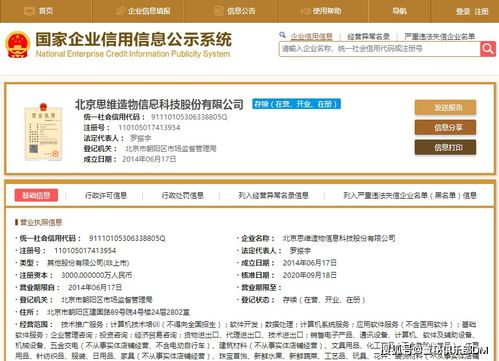499x361 pixels.
Task: Click the 营业执照信息 section heading
Action: click(x=41, y=222)
